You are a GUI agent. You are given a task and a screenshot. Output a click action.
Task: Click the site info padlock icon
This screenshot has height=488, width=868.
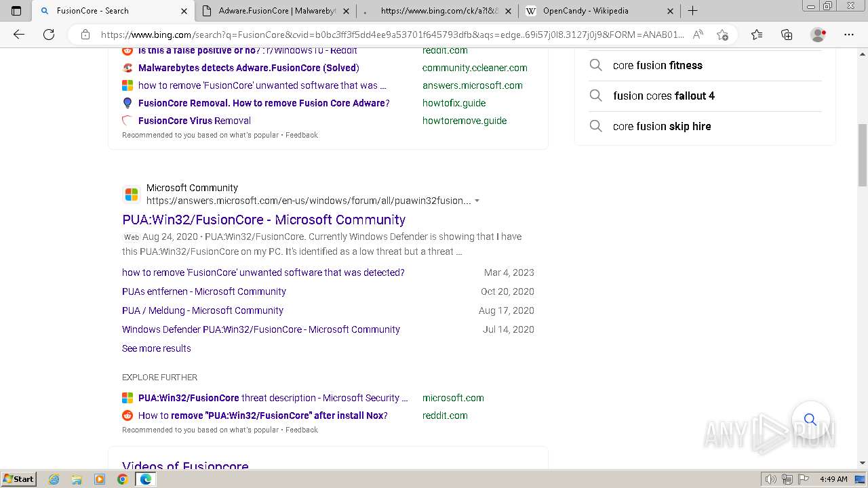85,35
